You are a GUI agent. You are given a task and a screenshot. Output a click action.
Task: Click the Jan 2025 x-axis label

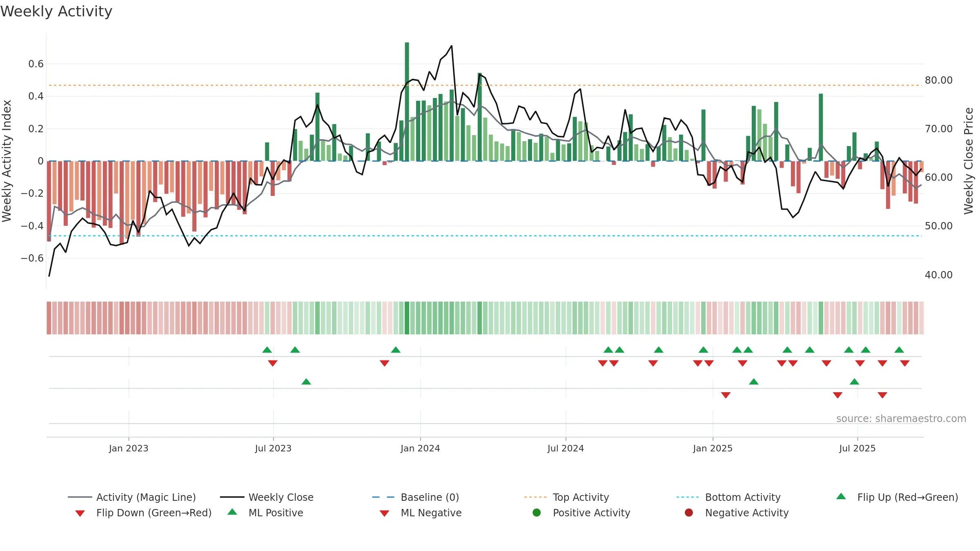pos(713,448)
